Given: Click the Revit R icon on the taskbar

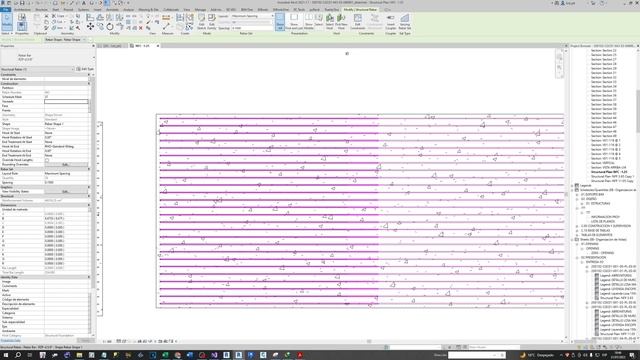Looking at the screenshot, I should pos(238,355).
